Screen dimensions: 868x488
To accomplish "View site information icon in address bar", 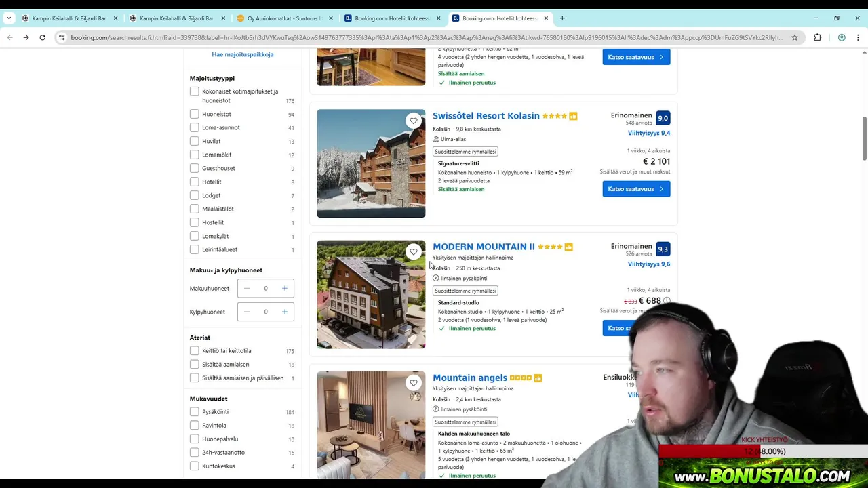I will (62, 37).
